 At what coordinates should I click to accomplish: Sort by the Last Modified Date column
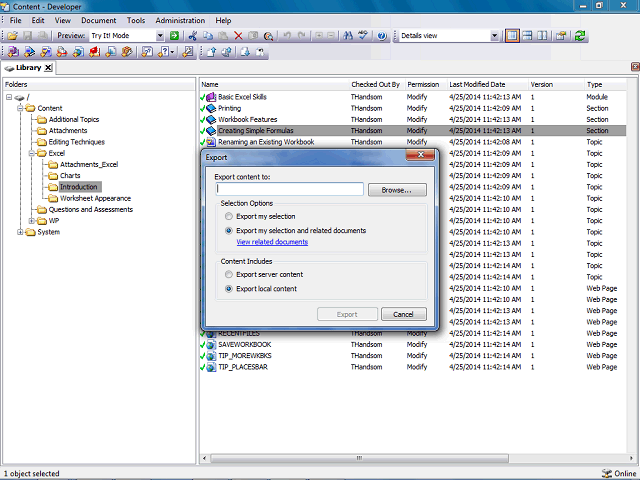click(x=477, y=84)
